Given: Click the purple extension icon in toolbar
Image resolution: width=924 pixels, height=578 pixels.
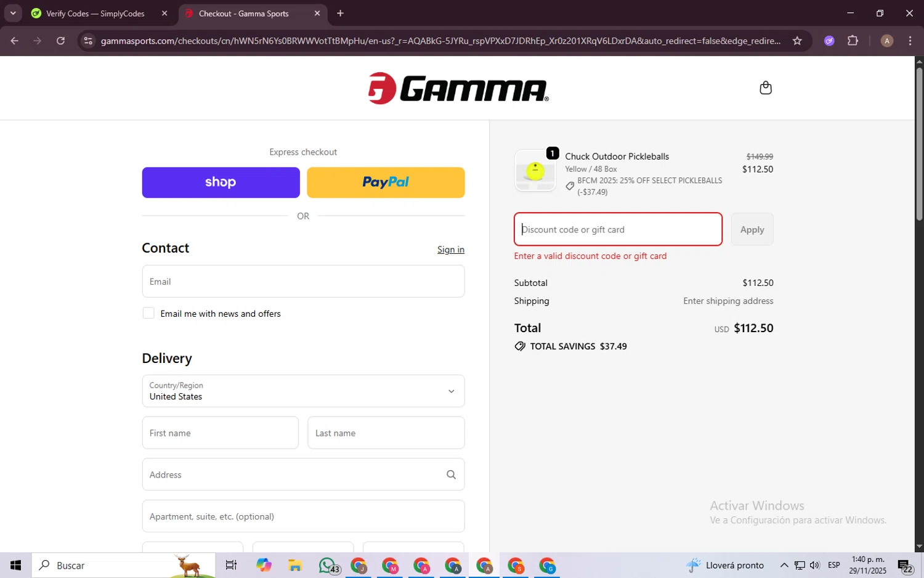Looking at the screenshot, I should coord(829,41).
